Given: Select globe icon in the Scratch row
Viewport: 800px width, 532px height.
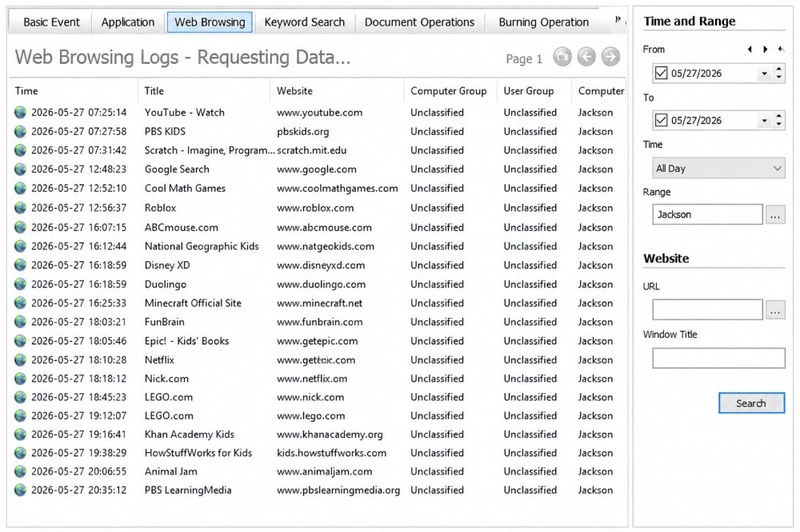Looking at the screenshot, I should pyautogui.click(x=20, y=150).
